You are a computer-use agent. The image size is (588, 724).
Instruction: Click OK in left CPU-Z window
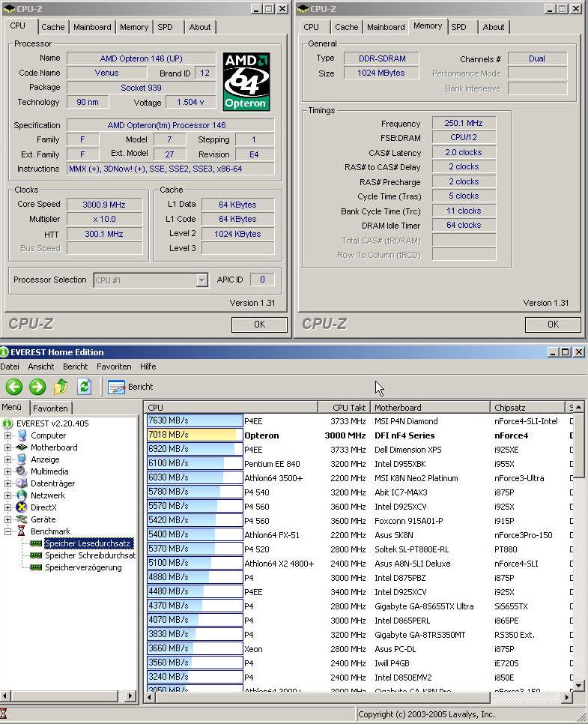click(259, 324)
